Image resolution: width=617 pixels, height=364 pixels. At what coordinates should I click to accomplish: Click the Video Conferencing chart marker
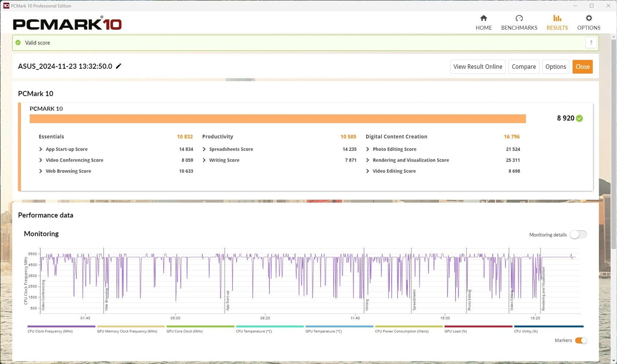[43, 295]
